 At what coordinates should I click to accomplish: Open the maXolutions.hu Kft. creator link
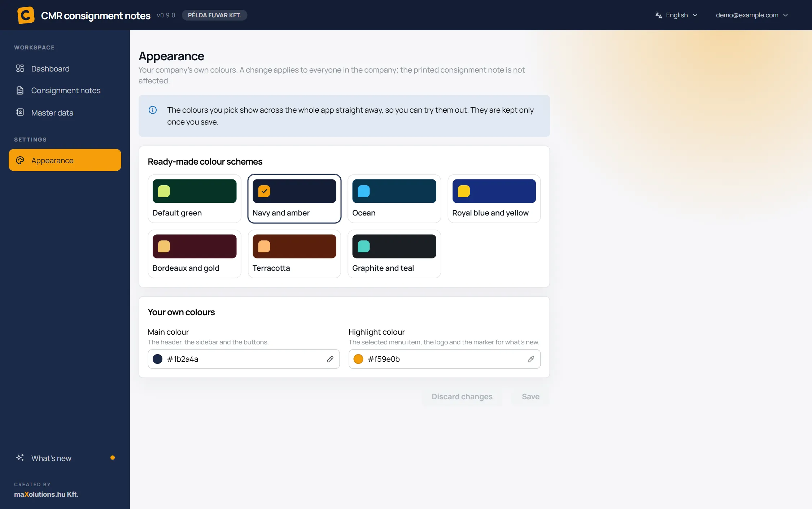[46, 494]
